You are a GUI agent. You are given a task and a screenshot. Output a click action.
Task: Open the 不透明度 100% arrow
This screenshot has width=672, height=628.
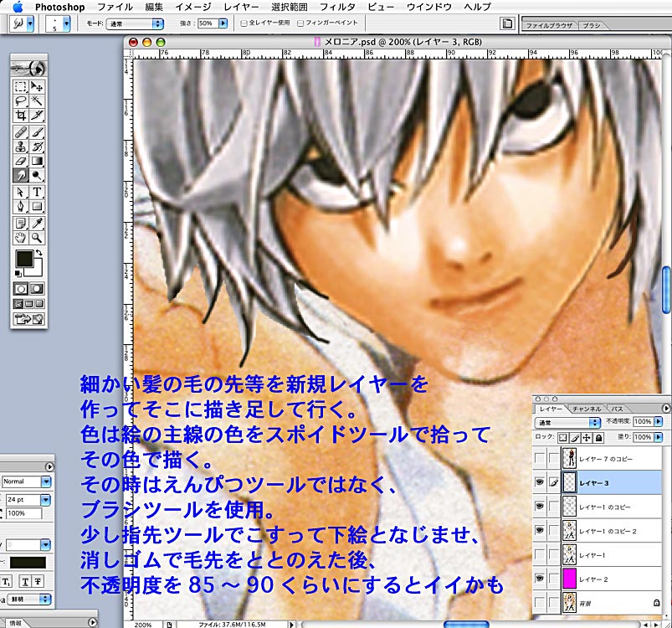(x=659, y=421)
